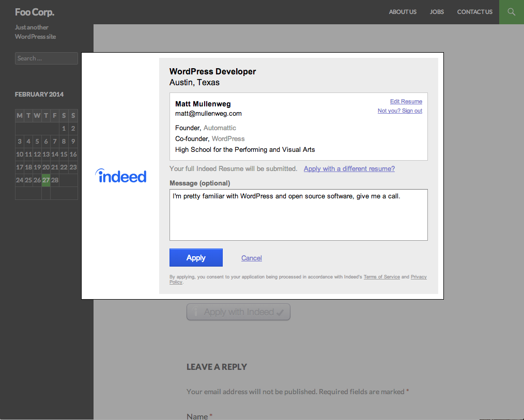Click the sidebar Search field
524x420 pixels.
(47, 58)
